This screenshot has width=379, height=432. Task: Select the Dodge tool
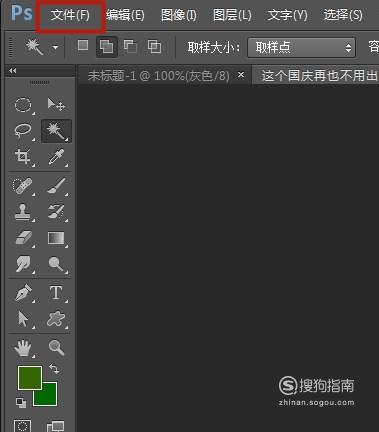click(x=56, y=264)
